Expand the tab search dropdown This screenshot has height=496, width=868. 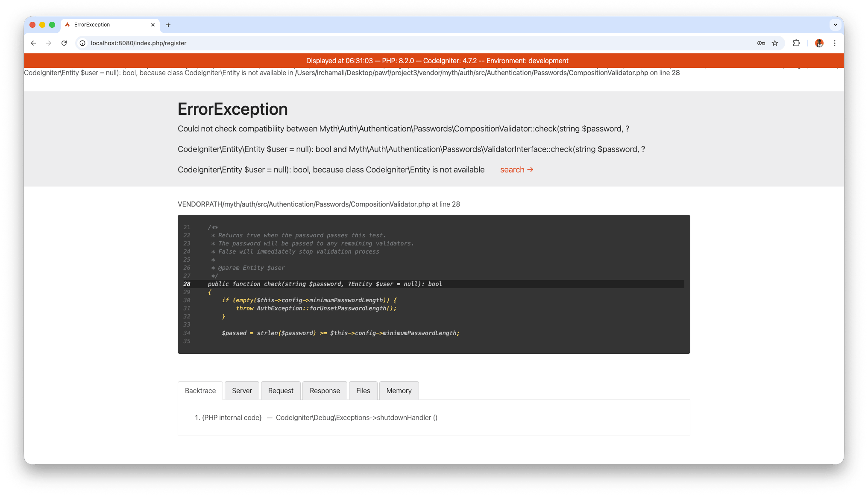pos(836,25)
